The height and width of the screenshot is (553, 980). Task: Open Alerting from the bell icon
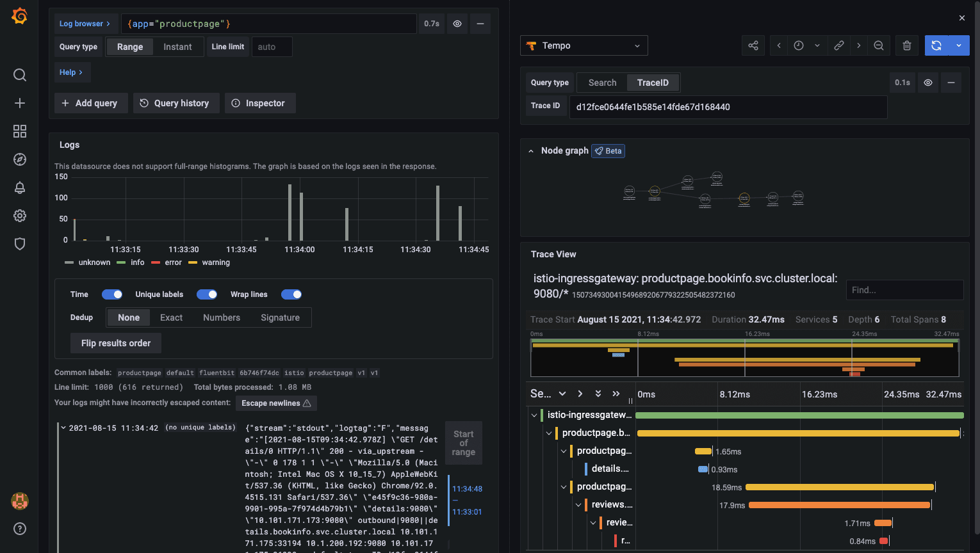(19, 188)
